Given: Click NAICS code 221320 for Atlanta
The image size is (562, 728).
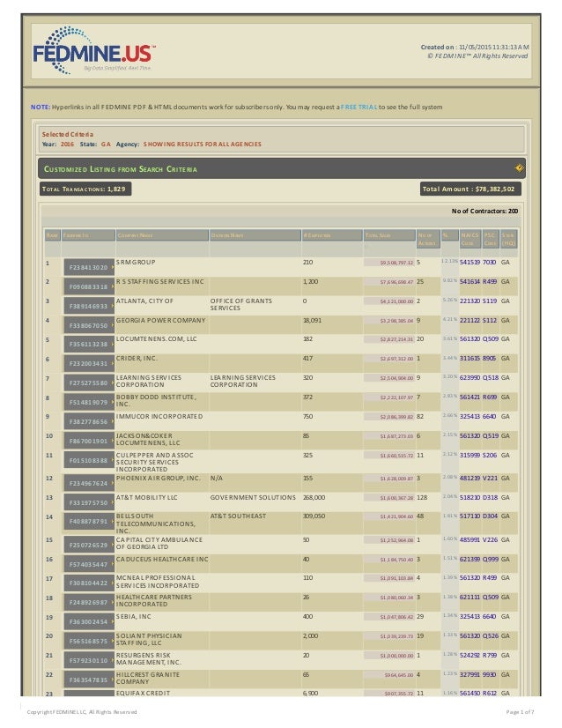Looking at the screenshot, I should [x=470, y=301].
